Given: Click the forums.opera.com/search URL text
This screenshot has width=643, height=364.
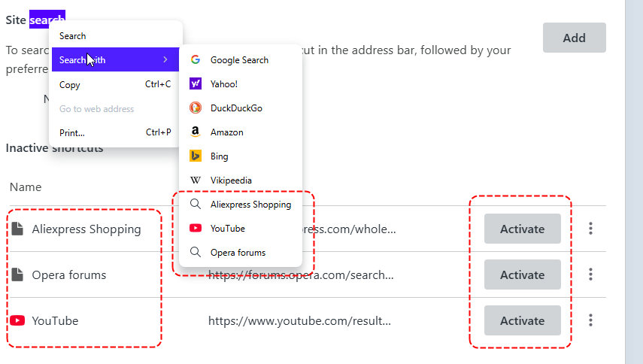Looking at the screenshot, I should point(301,275).
